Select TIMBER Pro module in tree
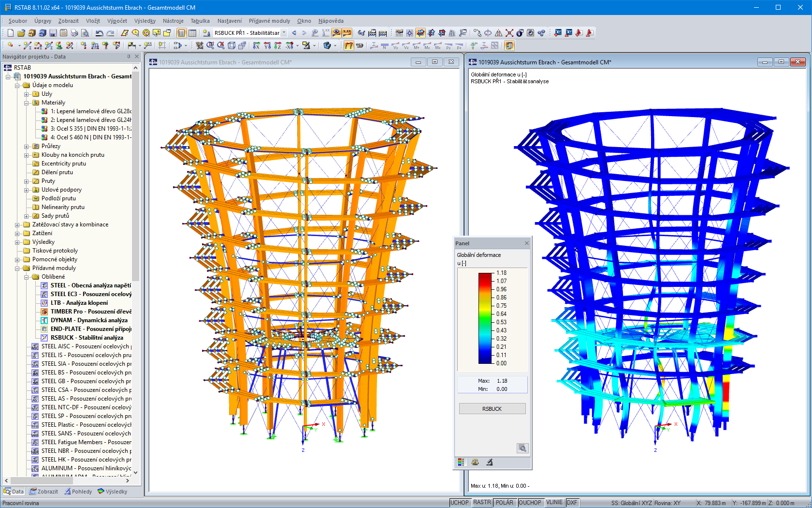This screenshot has width=812, height=508. (x=91, y=312)
